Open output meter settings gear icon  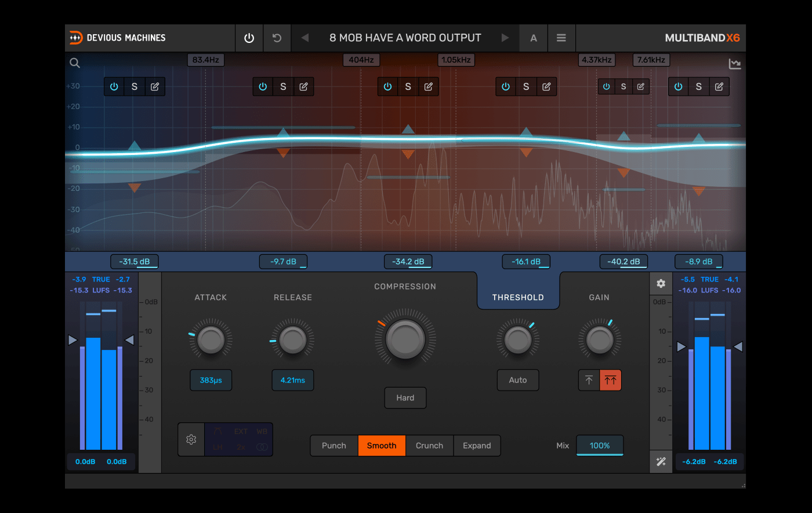click(661, 283)
